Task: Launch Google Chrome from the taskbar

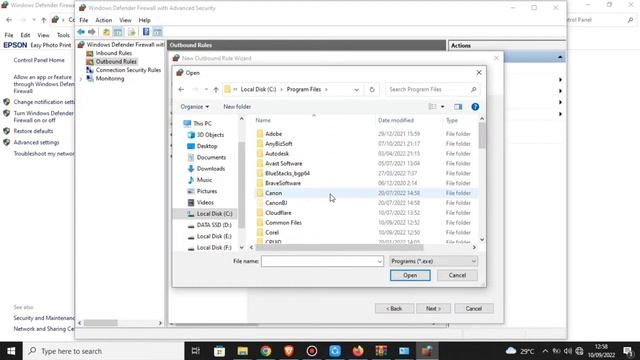Action: point(266,351)
